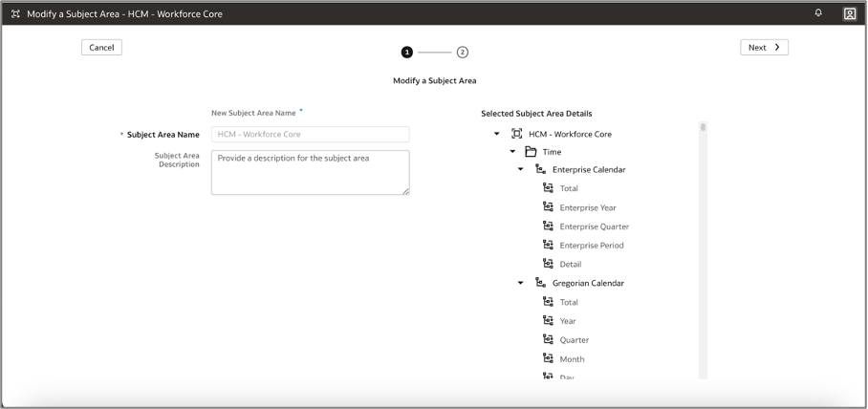Screen dimensions: 868x409
Task: Click the level icon beside Year
Action: click(x=548, y=320)
